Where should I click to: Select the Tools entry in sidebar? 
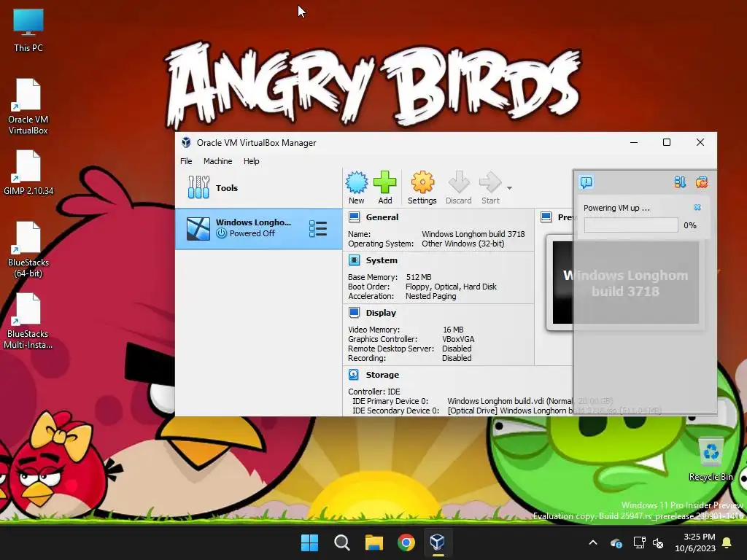pos(259,187)
